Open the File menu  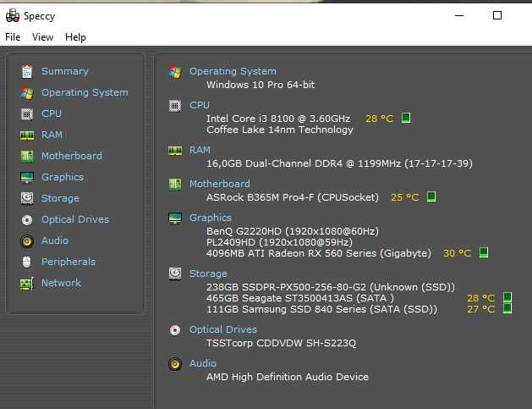coord(13,36)
